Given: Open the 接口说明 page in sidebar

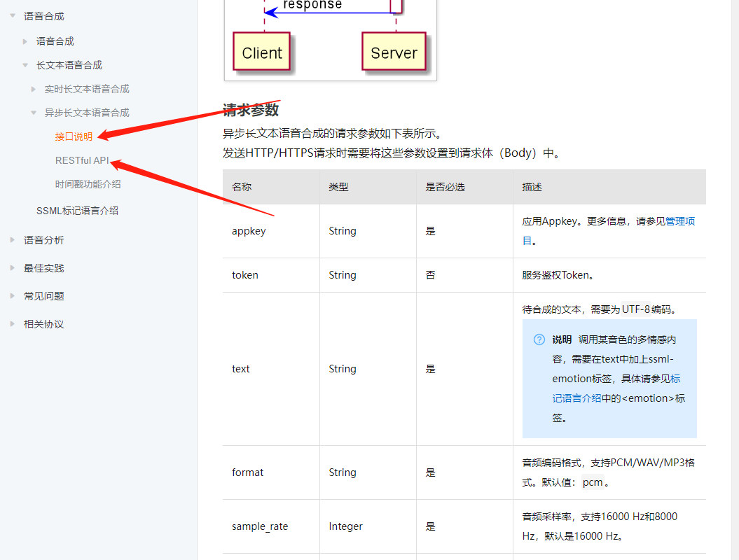Looking at the screenshot, I should [74, 136].
